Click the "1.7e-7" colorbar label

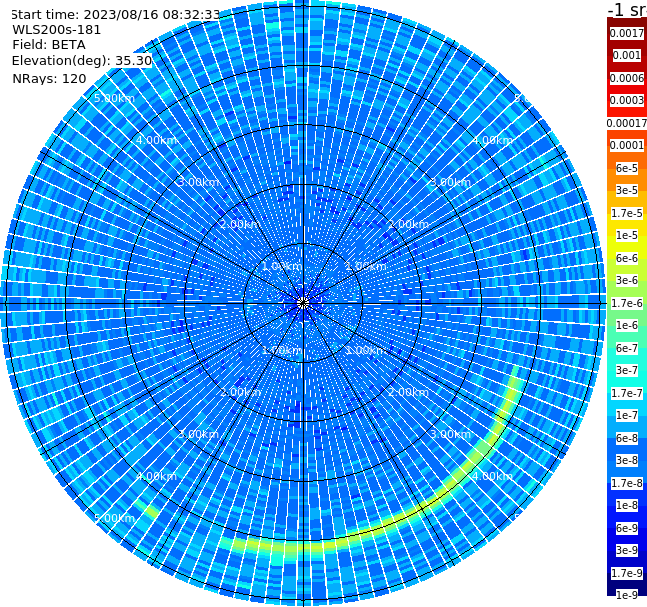click(x=626, y=393)
